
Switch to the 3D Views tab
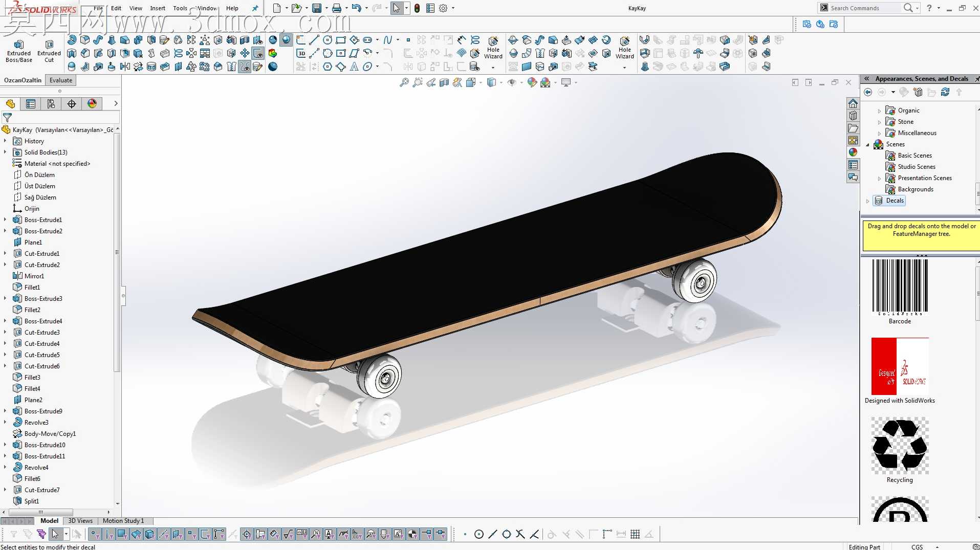(80, 521)
